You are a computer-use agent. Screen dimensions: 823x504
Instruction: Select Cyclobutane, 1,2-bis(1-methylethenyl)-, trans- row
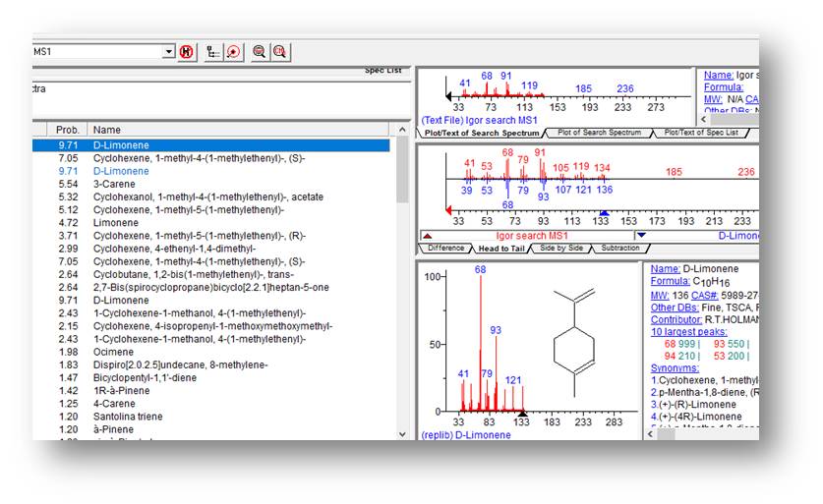pyautogui.click(x=211, y=274)
